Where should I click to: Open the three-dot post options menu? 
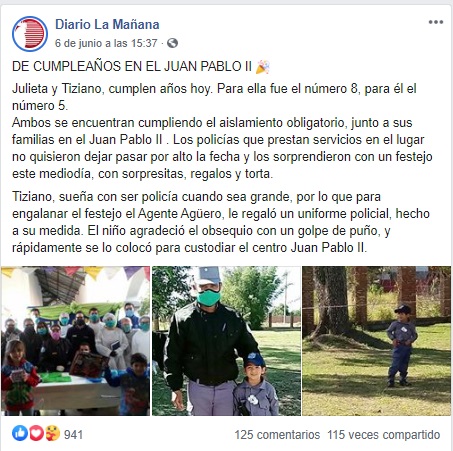click(436, 22)
